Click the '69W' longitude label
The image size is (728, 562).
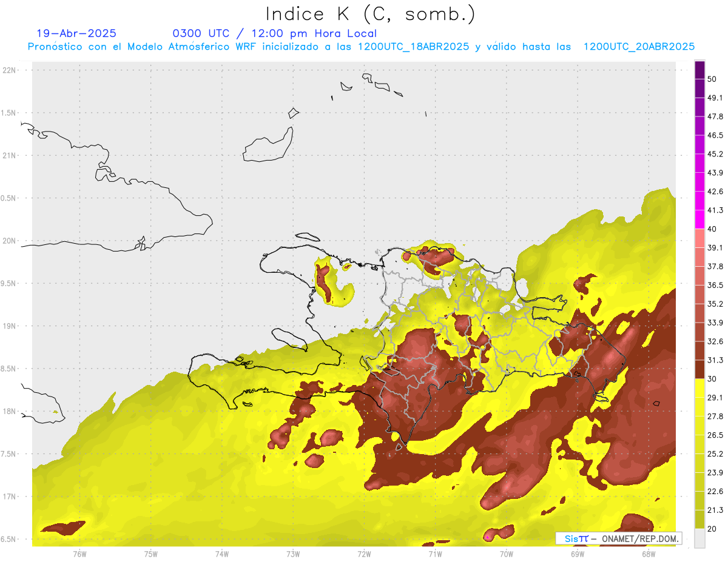point(578,554)
